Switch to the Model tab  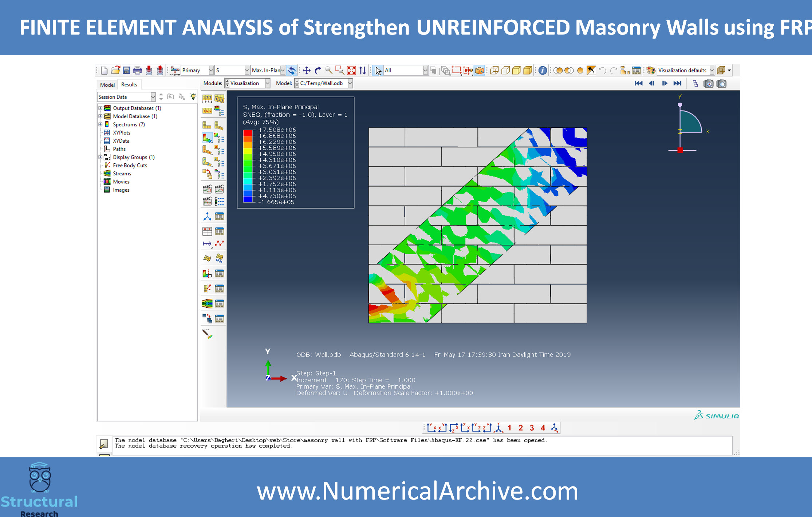(107, 84)
